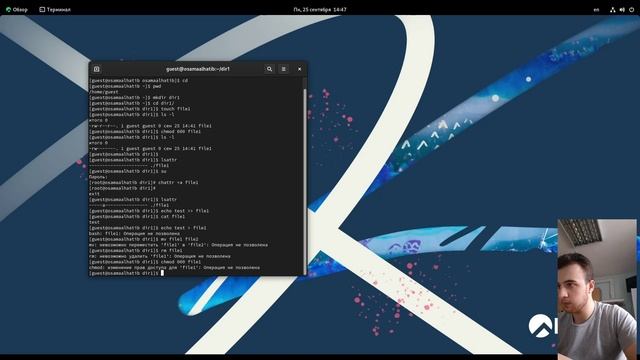Open the Обзор activities overview

pyautogui.click(x=17, y=9)
